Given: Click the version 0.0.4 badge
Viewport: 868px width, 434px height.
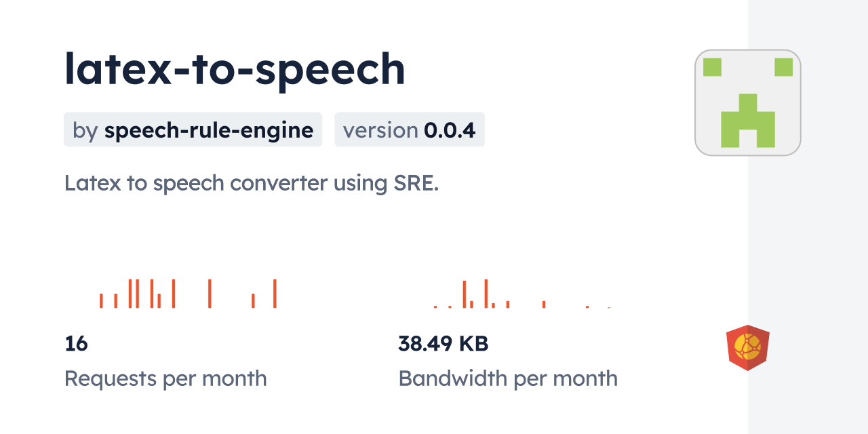Looking at the screenshot, I should (x=410, y=130).
